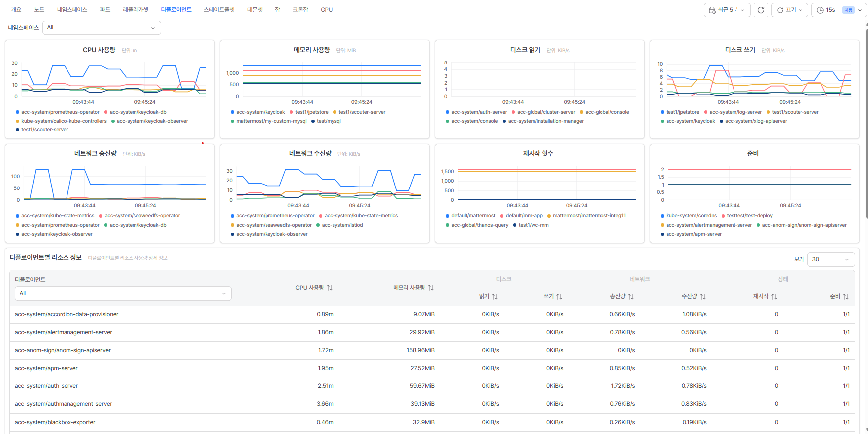Switch to the 스테이트풀셋 tab
This screenshot has width=868, height=436.
click(219, 10)
